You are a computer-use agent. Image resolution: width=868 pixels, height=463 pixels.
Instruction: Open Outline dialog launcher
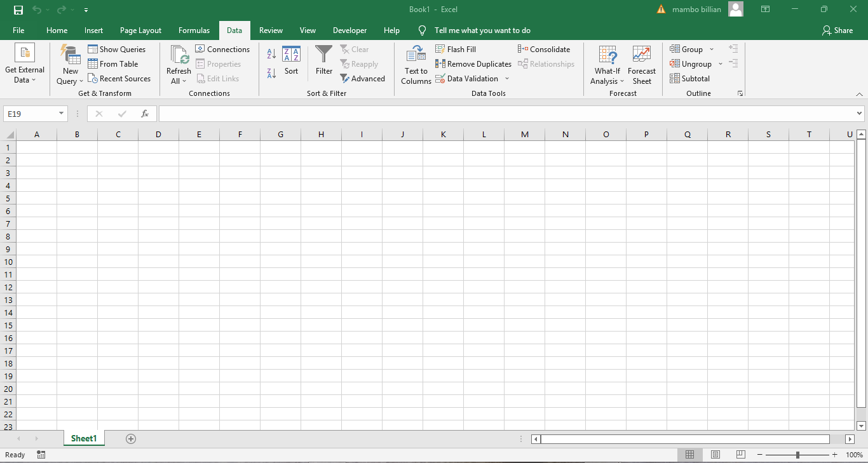[x=740, y=93]
